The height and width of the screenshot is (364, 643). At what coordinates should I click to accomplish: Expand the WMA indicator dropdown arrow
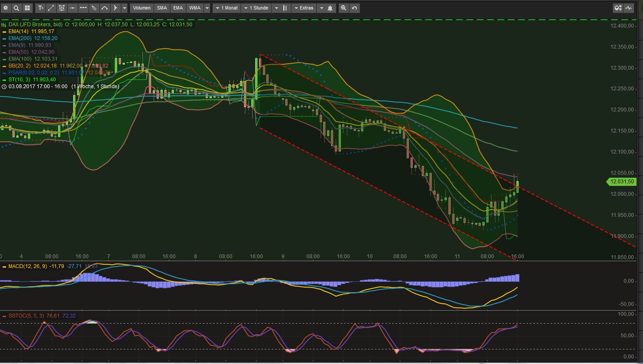pos(207,8)
